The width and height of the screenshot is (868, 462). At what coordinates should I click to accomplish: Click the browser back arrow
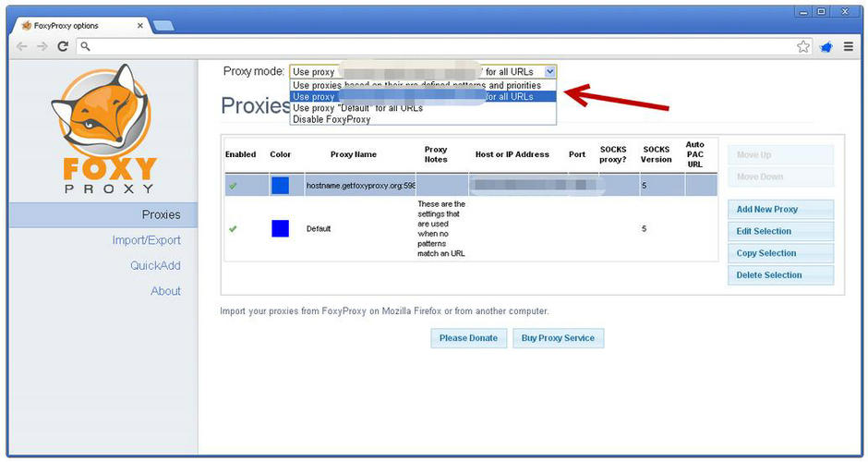pos(21,46)
